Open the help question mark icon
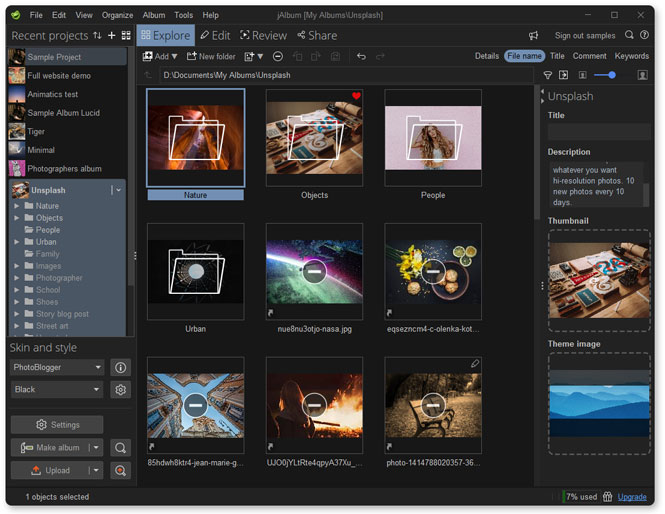The height and width of the screenshot is (514, 665). [645, 35]
